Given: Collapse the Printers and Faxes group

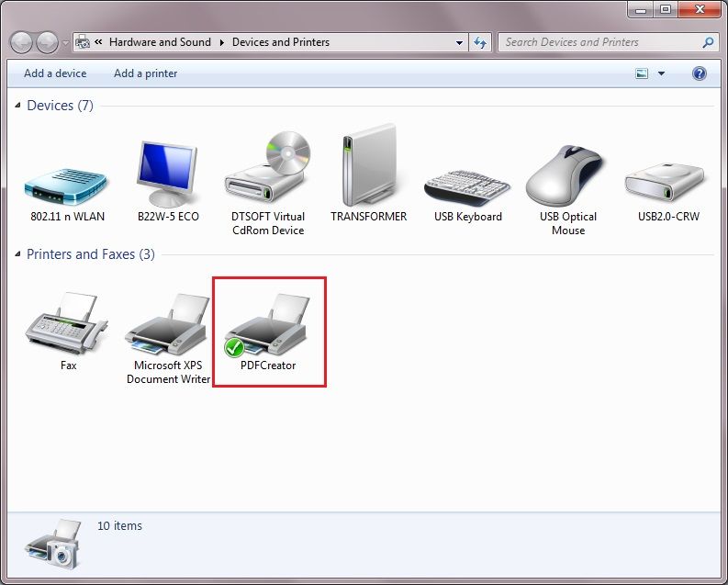Looking at the screenshot, I should click(x=18, y=255).
